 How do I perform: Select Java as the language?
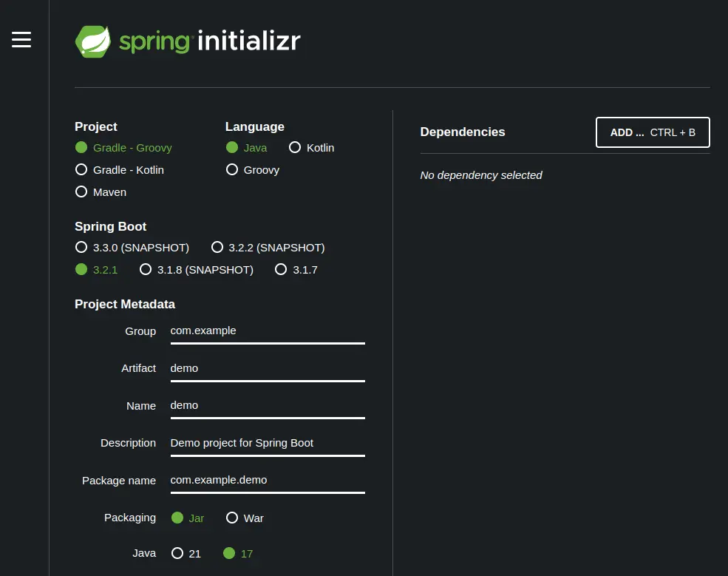click(247, 148)
